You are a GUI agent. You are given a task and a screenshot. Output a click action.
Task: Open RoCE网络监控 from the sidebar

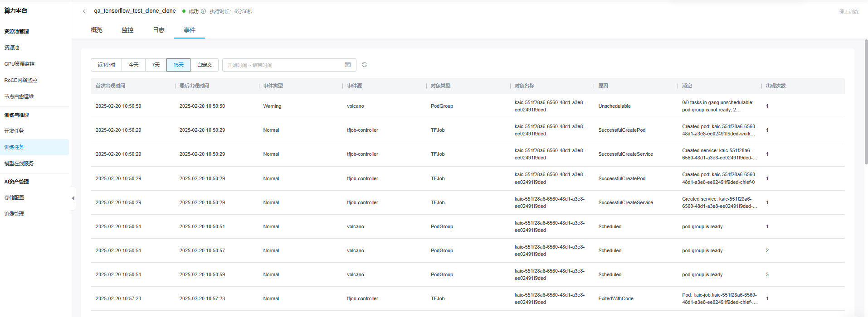pos(20,80)
